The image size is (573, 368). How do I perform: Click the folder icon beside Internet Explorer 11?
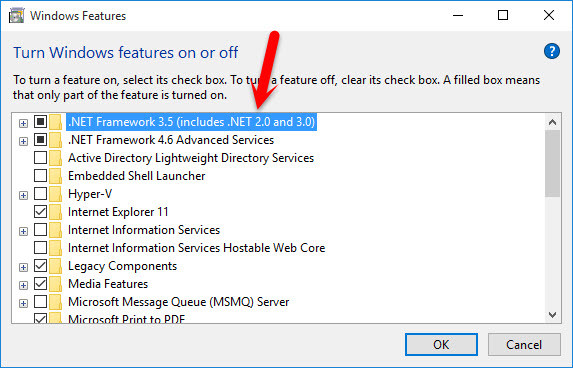pyautogui.click(x=56, y=212)
